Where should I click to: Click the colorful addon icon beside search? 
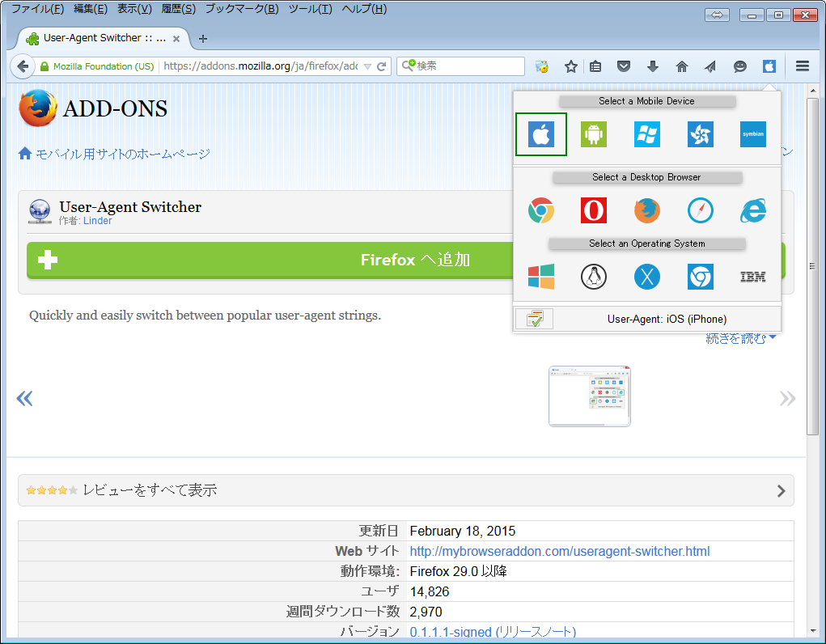coord(541,66)
